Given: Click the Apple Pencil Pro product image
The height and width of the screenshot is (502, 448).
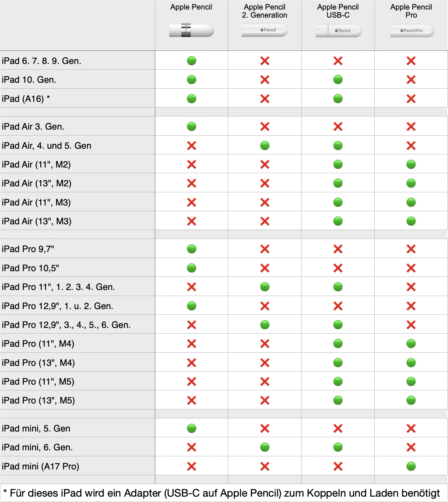Looking at the screenshot, I should click(x=412, y=30).
